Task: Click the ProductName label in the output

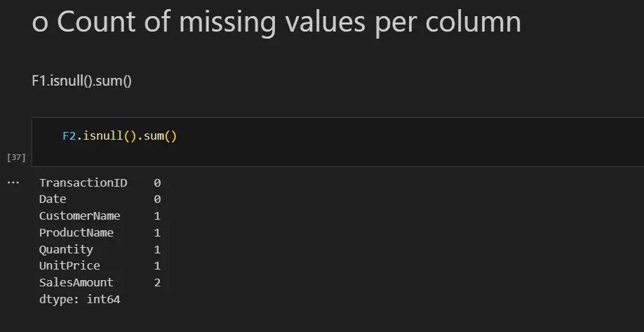Action: [x=76, y=232]
